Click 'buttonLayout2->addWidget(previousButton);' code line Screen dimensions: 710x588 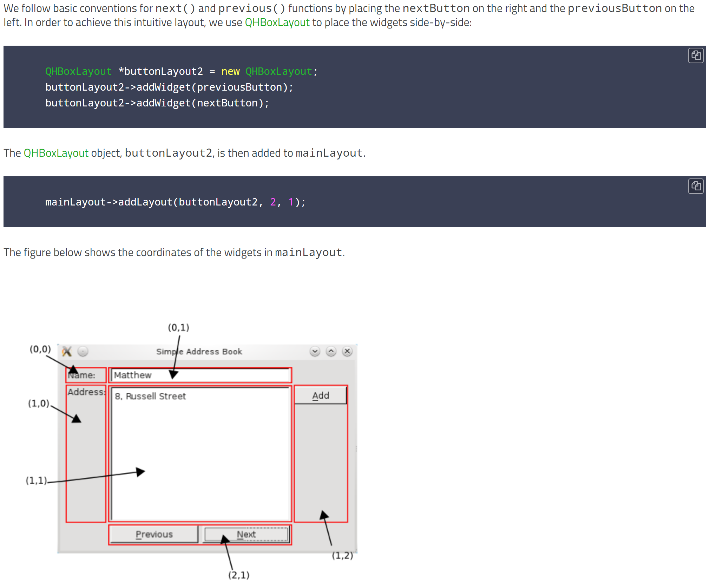coord(169,87)
